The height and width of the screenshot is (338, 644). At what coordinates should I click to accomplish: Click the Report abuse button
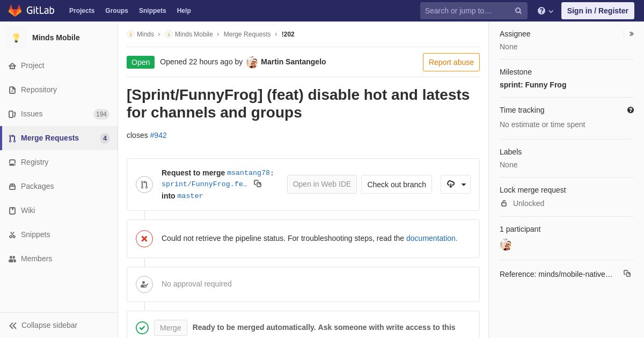pyautogui.click(x=451, y=62)
